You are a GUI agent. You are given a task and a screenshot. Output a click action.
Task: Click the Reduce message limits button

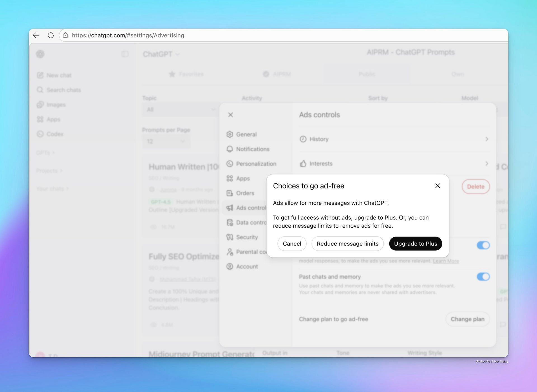pos(347,244)
